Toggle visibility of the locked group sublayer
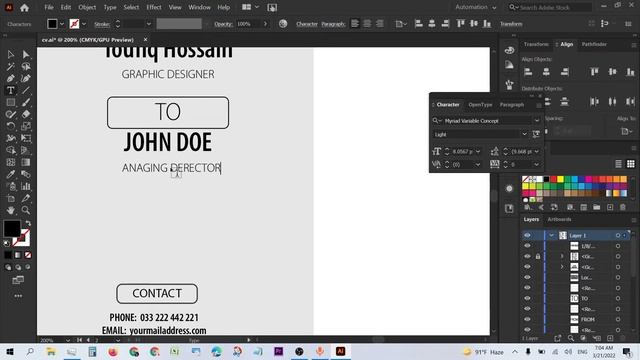The height and width of the screenshot is (360, 640). (527, 256)
